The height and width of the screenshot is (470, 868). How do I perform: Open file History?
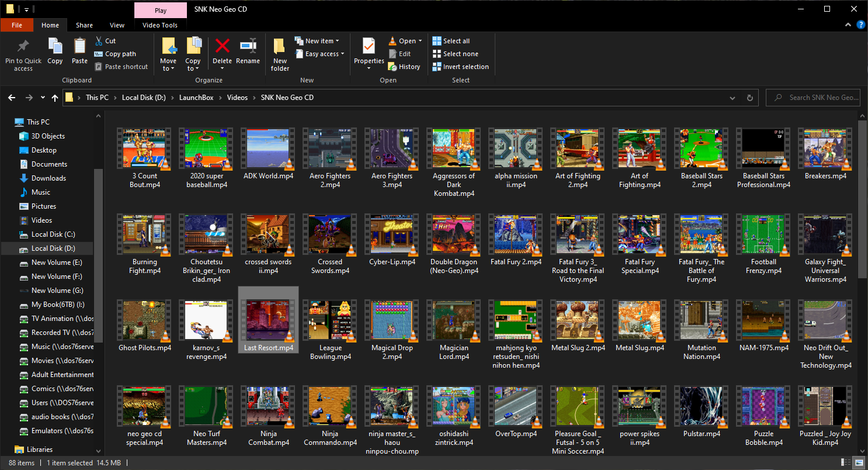click(x=404, y=67)
